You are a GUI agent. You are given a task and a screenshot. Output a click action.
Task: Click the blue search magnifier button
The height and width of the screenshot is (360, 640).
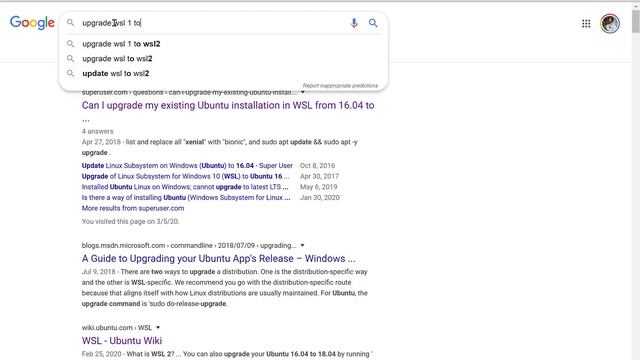[373, 23]
